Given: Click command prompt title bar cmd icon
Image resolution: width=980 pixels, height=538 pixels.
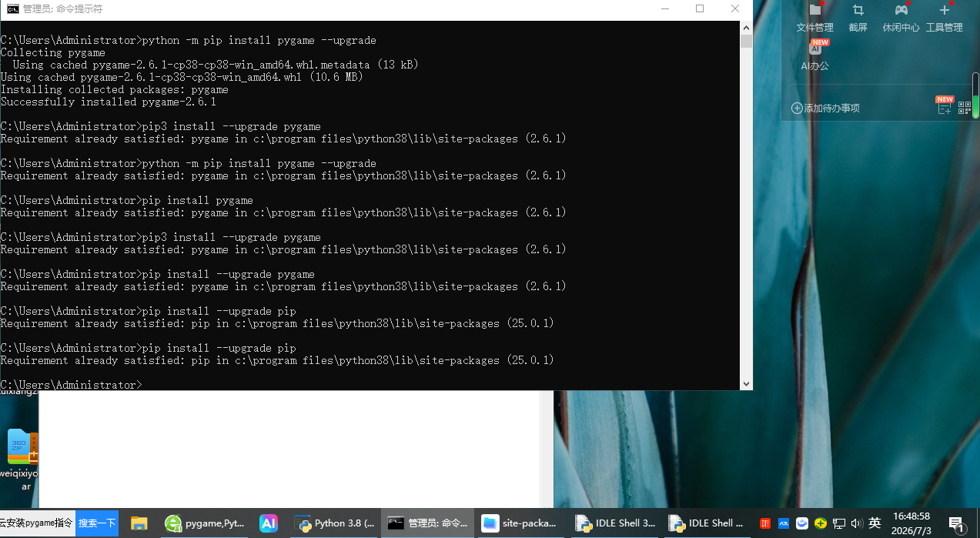Looking at the screenshot, I should tap(12, 8).
